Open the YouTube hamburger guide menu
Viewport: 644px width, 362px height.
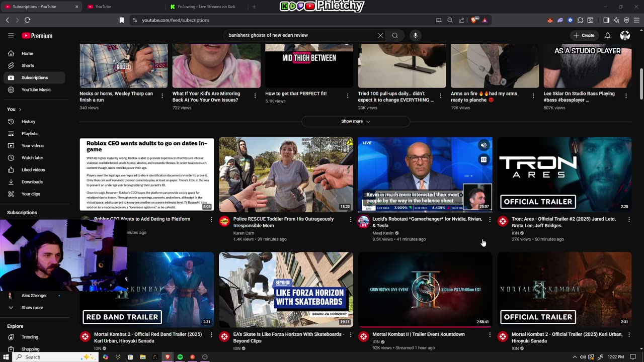[x=11, y=36]
